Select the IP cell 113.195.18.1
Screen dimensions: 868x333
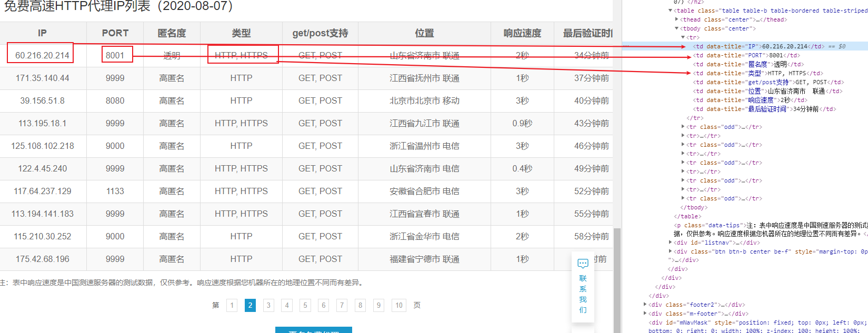click(x=43, y=123)
